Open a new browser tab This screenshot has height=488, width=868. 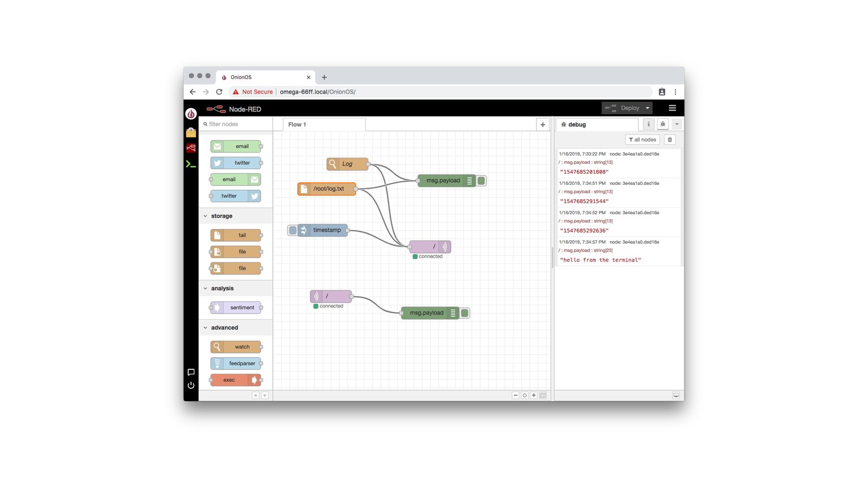(324, 77)
